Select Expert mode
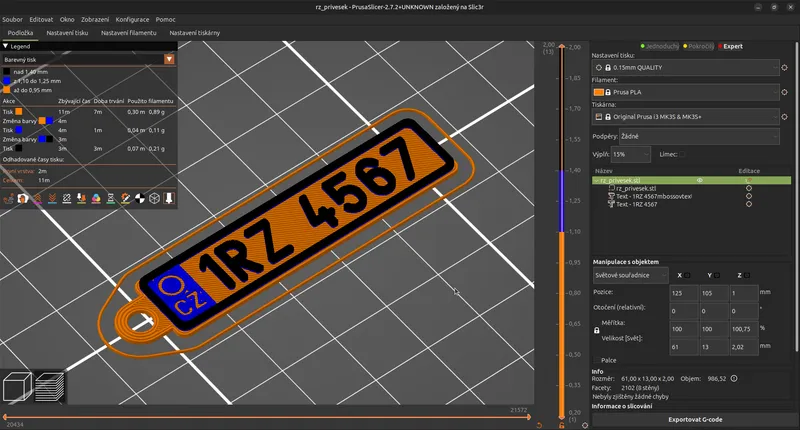Screen dimensions: 800x430 731,46
